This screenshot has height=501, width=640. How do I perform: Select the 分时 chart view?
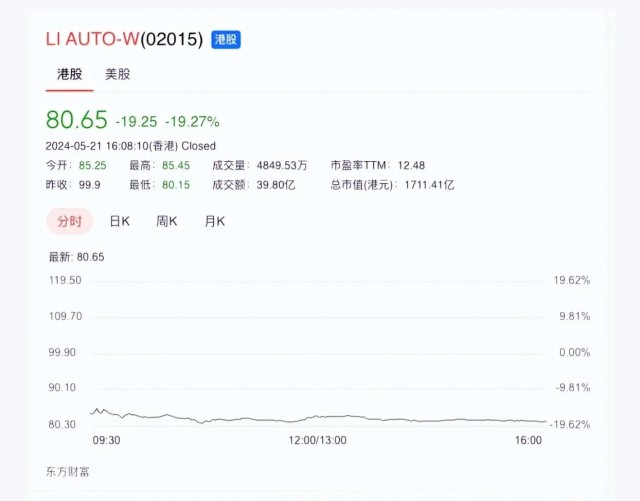(x=69, y=221)
